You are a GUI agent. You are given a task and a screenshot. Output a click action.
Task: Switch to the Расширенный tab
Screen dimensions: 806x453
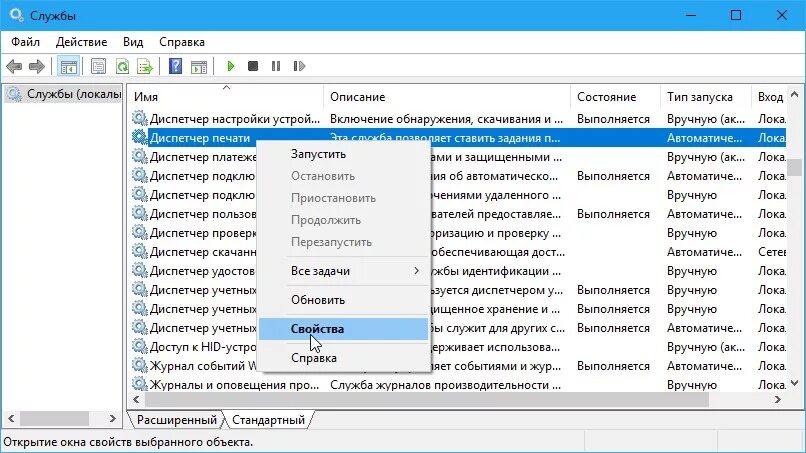coord(177,420)
